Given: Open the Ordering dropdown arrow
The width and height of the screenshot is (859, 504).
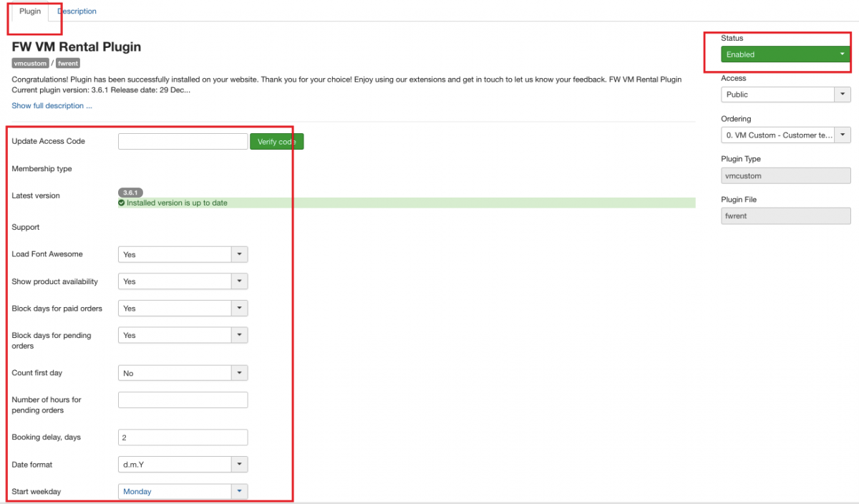Looking at the screenshot, I should (x=843, y=135).
